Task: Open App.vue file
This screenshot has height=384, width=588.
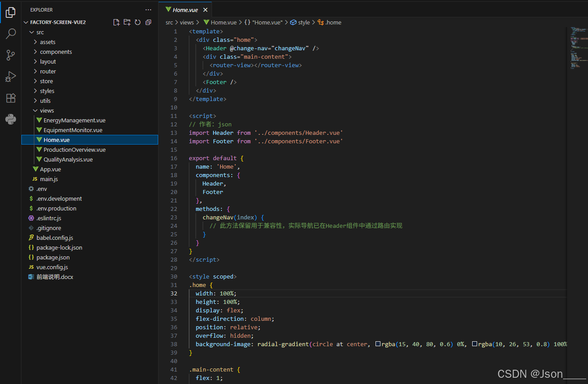Action: pos(90,169)
